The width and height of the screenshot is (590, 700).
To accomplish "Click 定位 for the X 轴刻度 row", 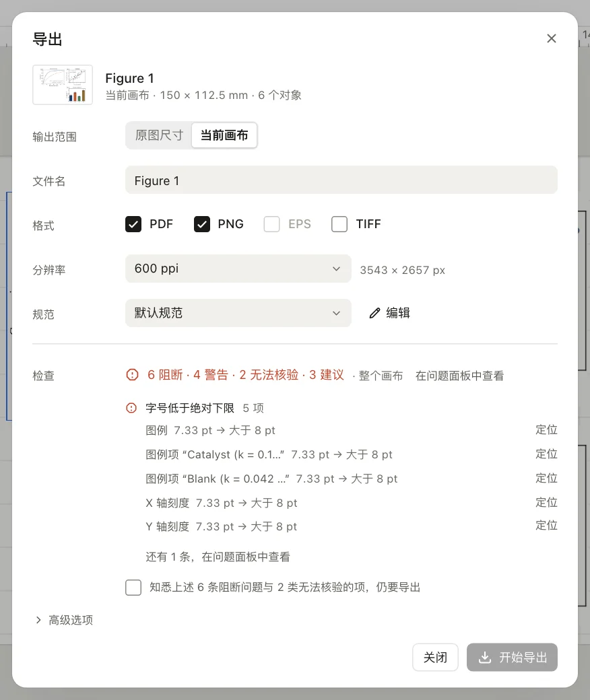I will coord(546,502).
